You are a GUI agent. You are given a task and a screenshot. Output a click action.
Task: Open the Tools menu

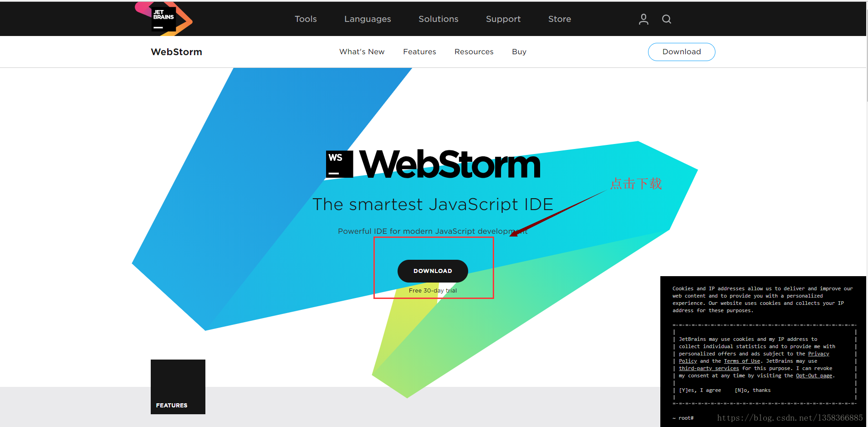click(306, 19)
